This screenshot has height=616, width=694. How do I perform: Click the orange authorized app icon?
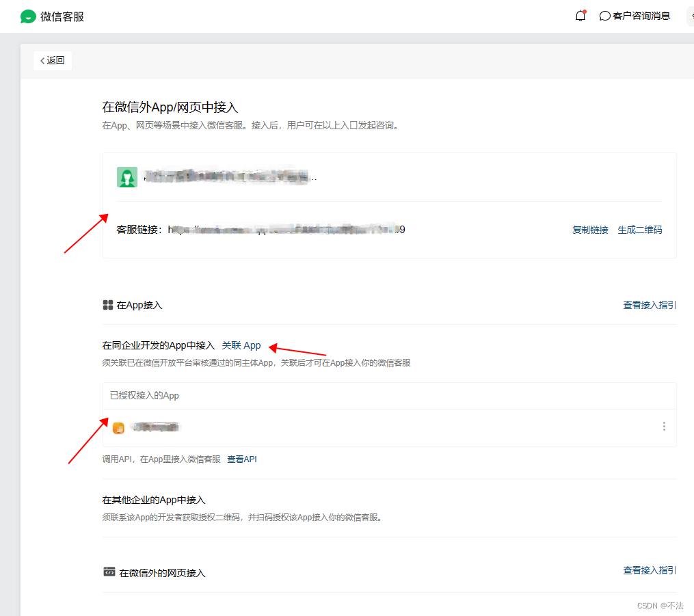coord(118,428)
